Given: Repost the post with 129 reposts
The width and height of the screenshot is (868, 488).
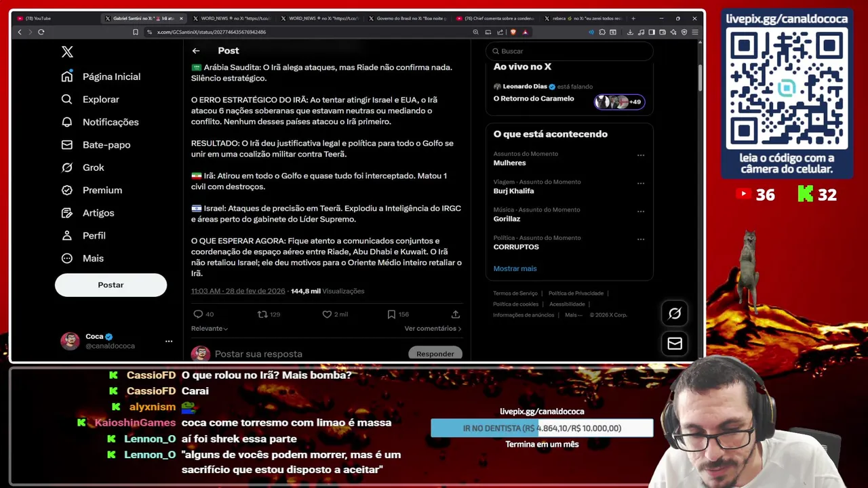Looking at the screenshot, I should click(x=262, y=314).
